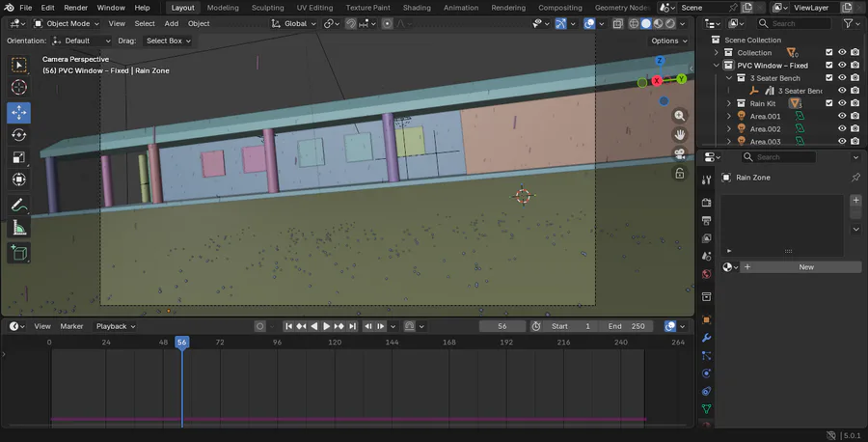The image size is (868, 442).
Task: Open the Object Mode dropdown
Action: click(67, 23)
